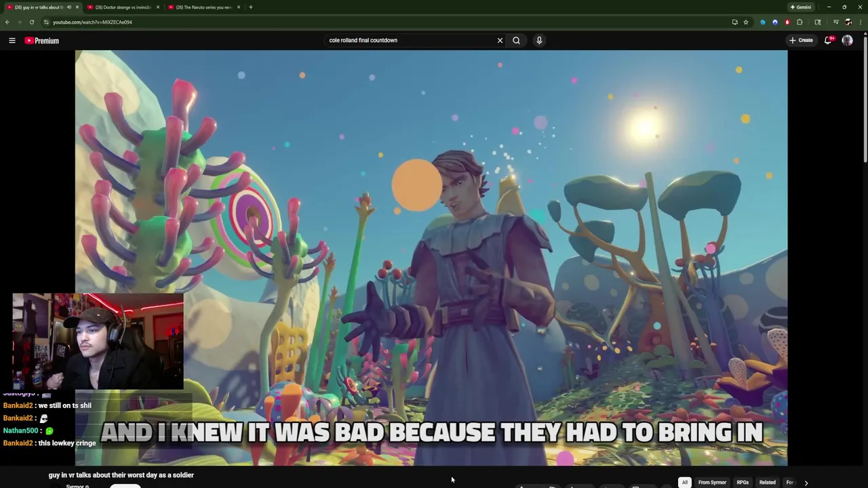Screen dimensions: 868x488
Task: Click the video title 'guy in vr talks about their worst day'
Action: 121,475
